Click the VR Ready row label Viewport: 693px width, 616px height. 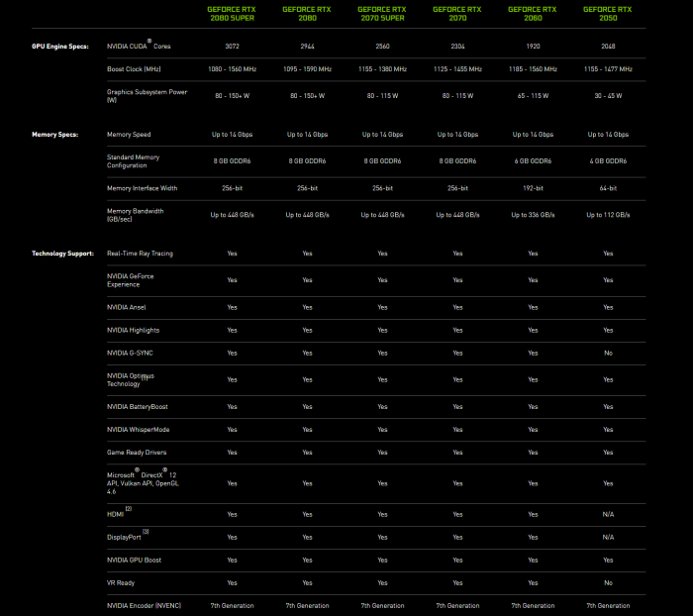click(123, 582)
